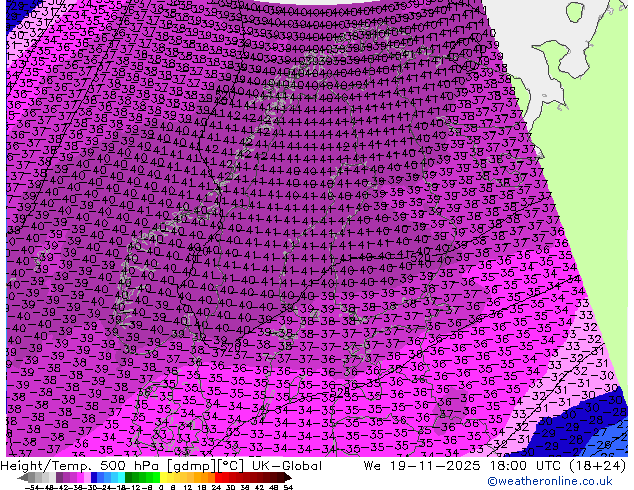Click the dark maroon right arrow of legend
Viewport: 634px width, 490px height.
(x=287, y=478)
